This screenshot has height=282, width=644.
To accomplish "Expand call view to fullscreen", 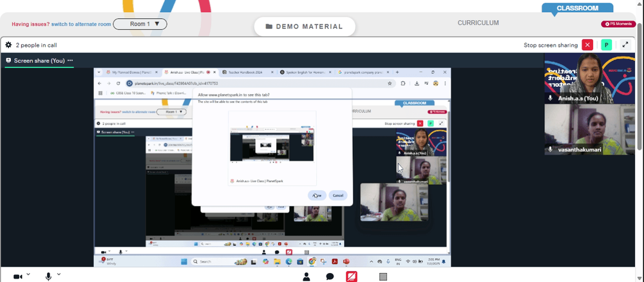I will (625, 45).
